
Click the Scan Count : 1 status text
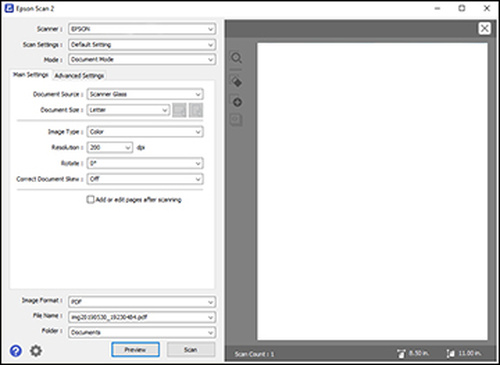[254, 354]
